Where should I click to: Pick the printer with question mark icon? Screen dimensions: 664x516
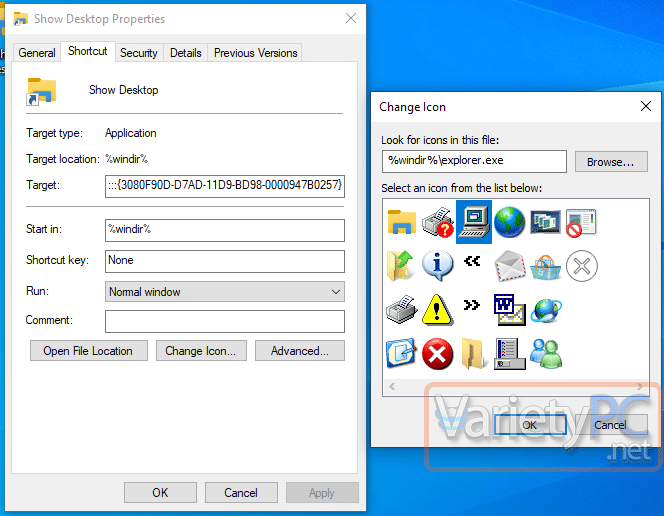pos(437,222)
